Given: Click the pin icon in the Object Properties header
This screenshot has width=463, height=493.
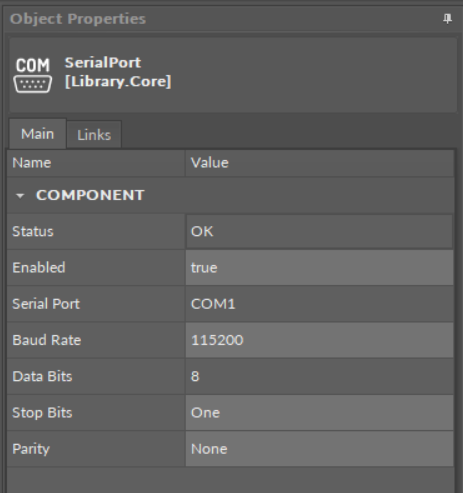Looking at the screenshot, I should (447, 19).
